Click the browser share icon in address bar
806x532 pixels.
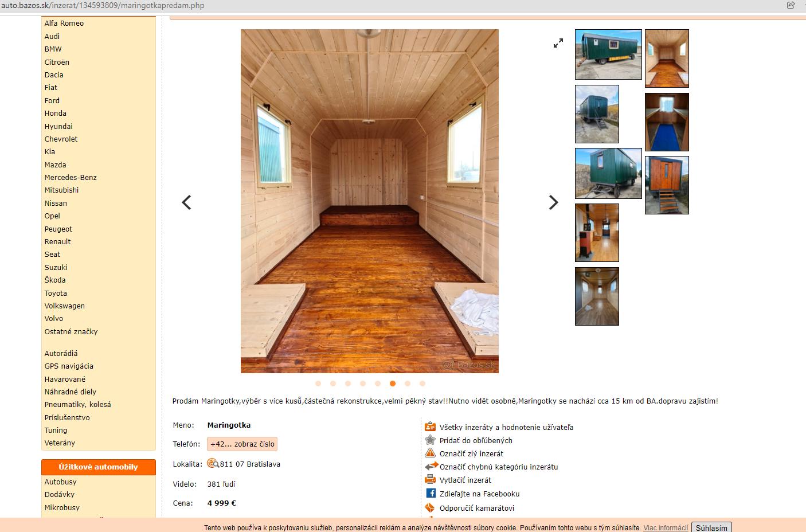[x=791, y=5]
